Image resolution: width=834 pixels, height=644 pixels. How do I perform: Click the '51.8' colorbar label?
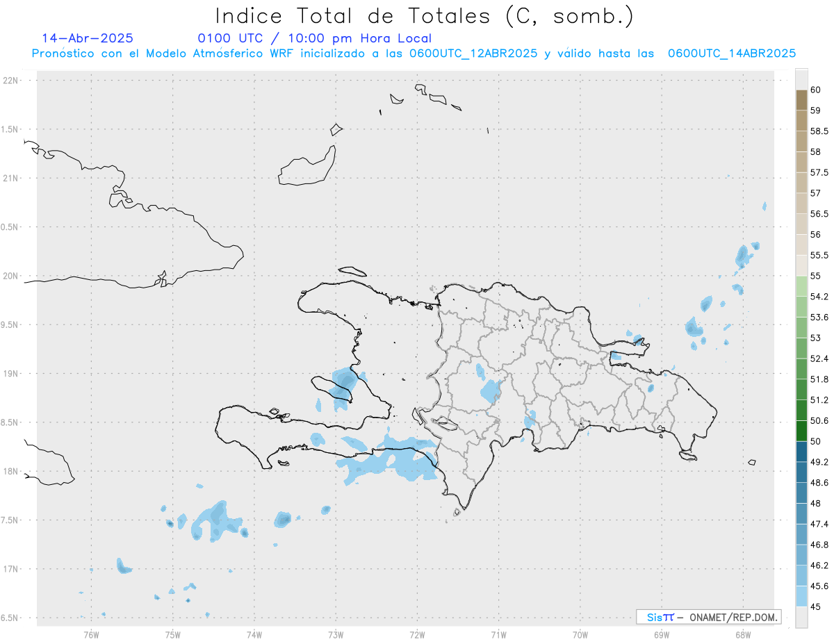[819, 379]
